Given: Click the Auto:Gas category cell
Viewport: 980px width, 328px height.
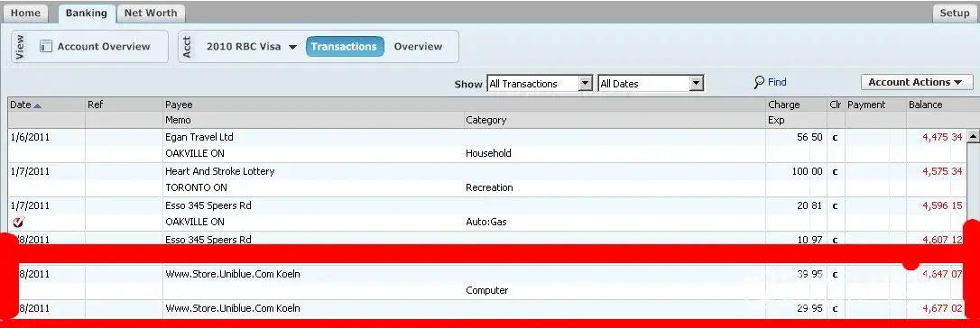Looking at the screenshot, I should (486, 222).
